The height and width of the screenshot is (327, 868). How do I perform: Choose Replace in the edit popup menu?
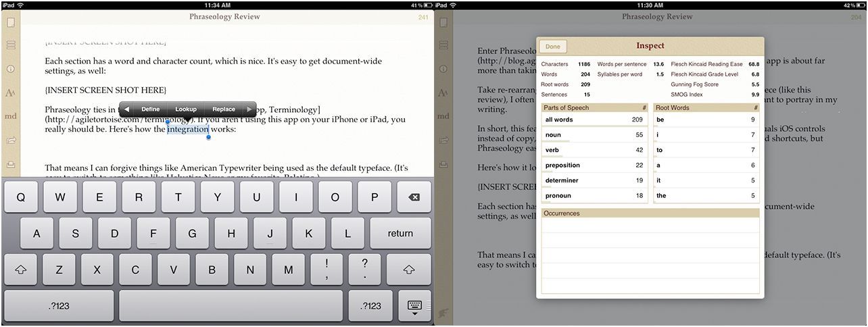coord(224,109)
